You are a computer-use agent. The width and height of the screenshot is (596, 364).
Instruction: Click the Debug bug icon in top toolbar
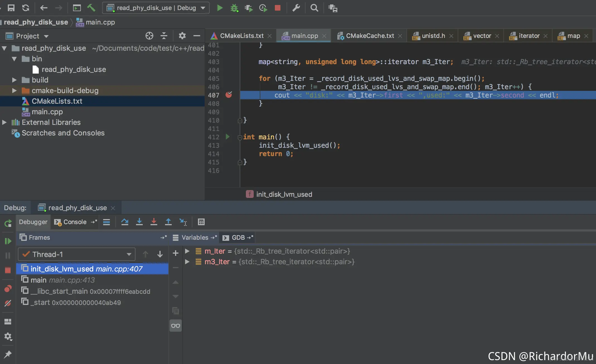click(x=234, y=8)
